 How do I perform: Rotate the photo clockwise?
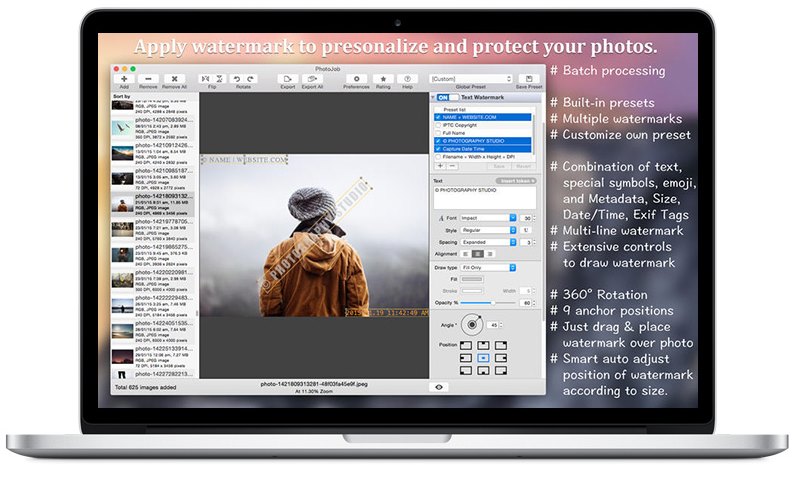click(x=251, y=79)
